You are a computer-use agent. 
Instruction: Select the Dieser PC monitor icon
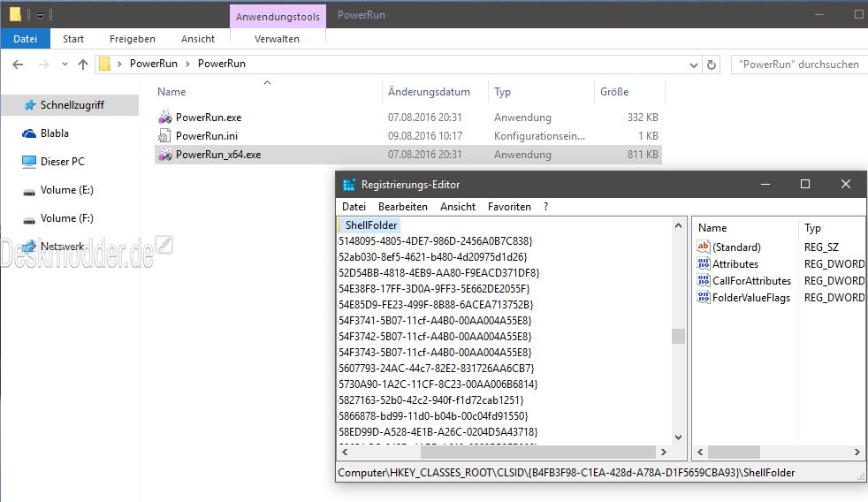click(x=29, y=162)
